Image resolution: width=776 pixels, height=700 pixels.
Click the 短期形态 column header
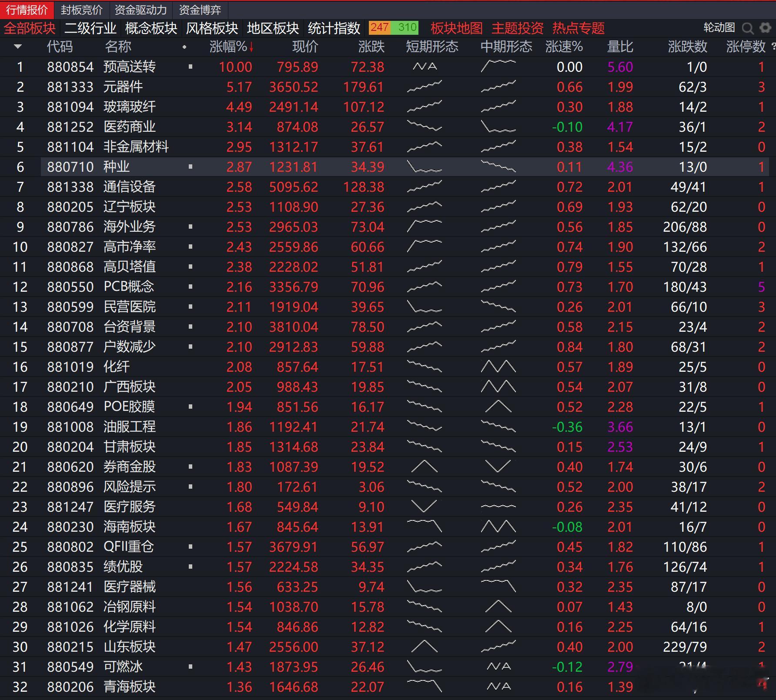pos(432,47)
